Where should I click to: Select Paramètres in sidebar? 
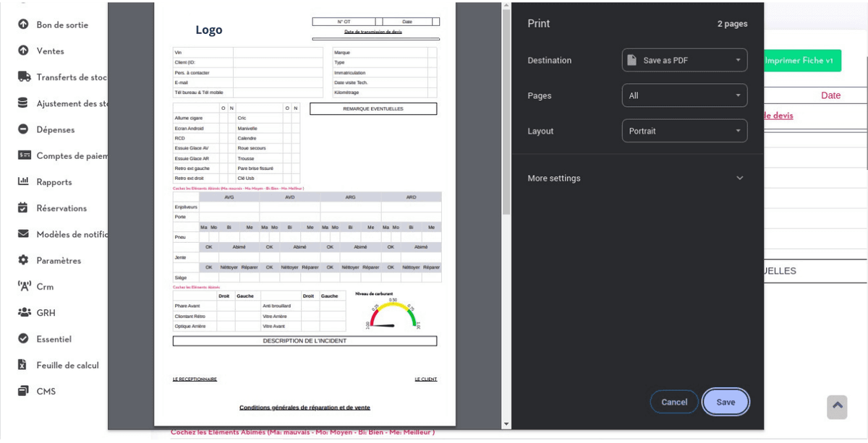pos(59,260)
